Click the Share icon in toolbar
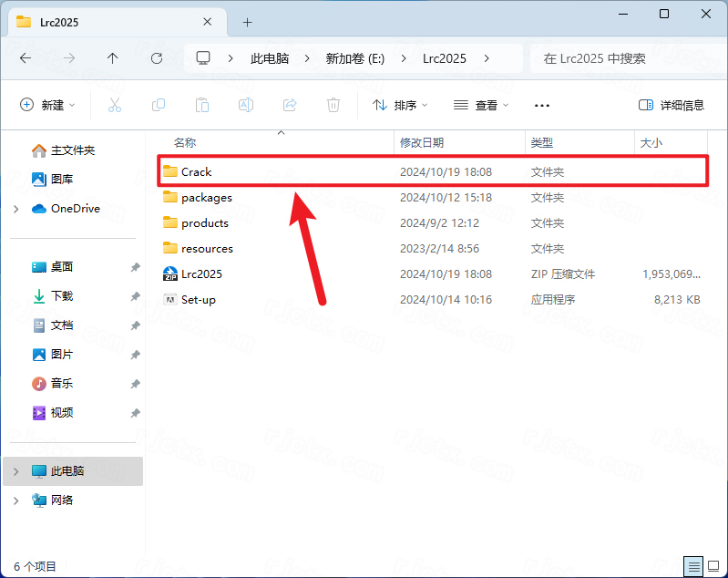The height and width of the screenshot is (578, 728). (x=290, y=106)
